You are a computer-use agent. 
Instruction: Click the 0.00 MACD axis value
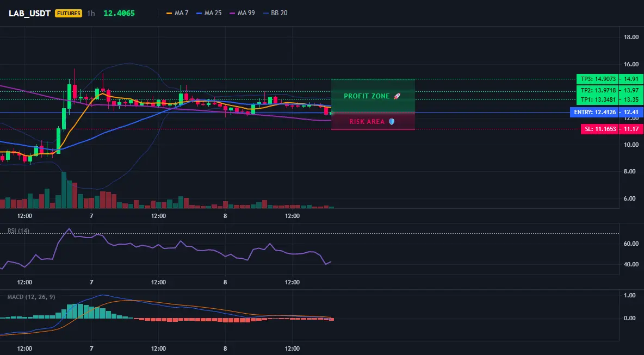point(630,318)
